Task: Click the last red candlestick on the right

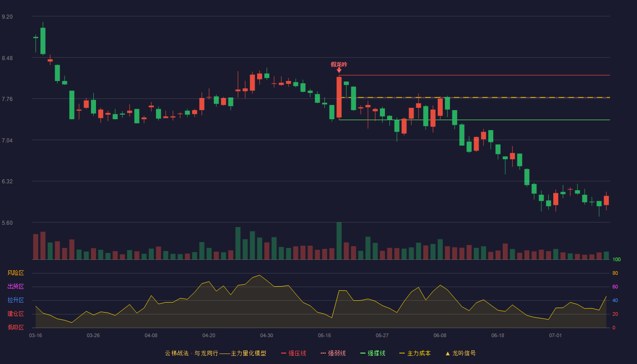Action: [606, 200]
